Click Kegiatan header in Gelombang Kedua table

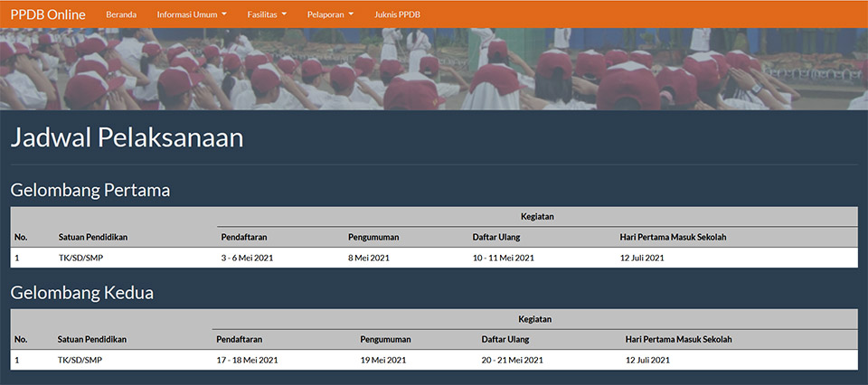(534, 319)
